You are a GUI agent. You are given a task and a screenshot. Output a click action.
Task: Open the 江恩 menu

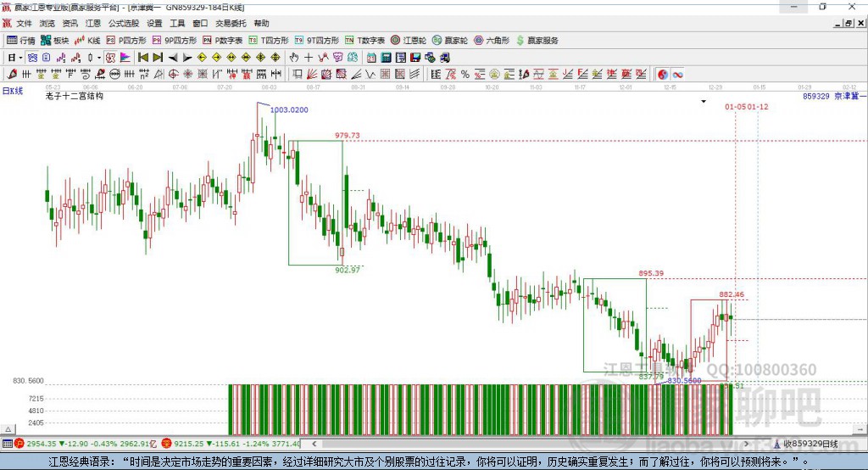(93, 23)
